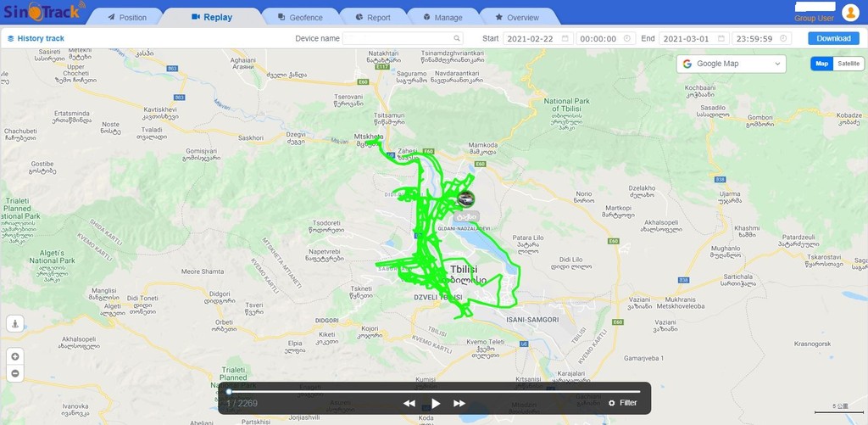Switch map view to Satellite mode
Viewport: 868px width, 425px height.
[848, 64]
